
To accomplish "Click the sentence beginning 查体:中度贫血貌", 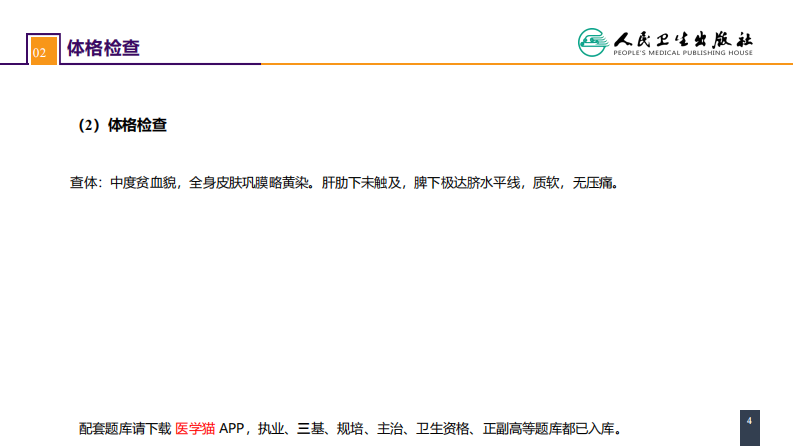I will click(344, 183).
